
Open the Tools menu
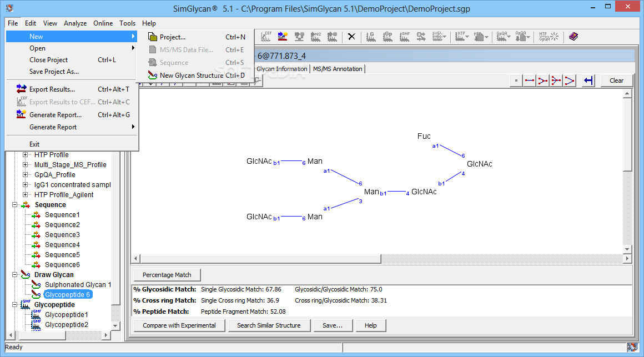point(127,23)
